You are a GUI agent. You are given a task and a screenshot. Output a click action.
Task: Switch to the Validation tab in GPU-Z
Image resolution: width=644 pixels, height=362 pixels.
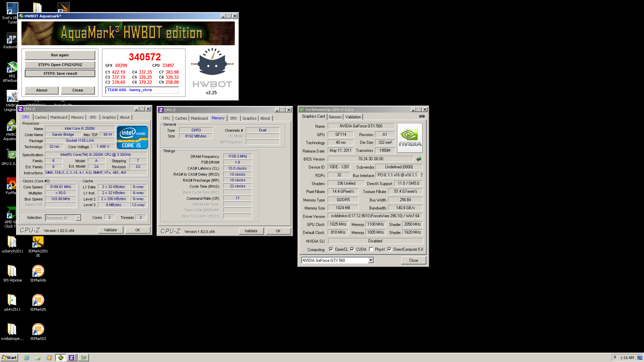[x=353, y=117]
